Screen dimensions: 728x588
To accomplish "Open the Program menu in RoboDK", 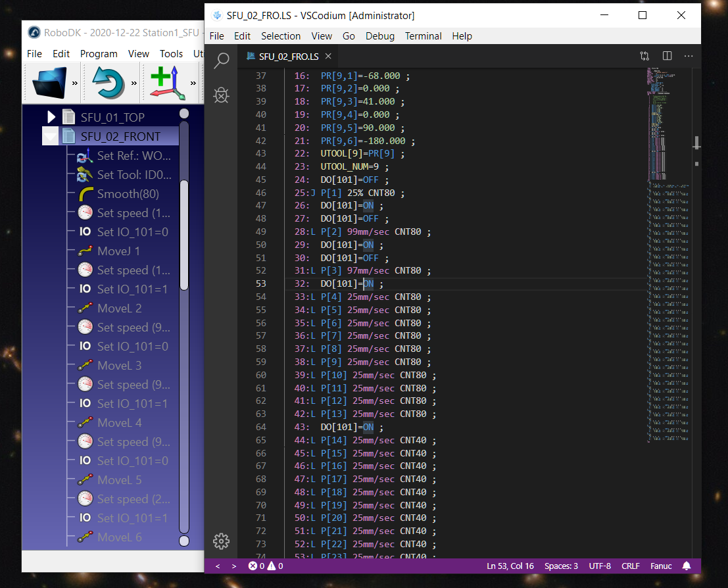I will pyautogui.click(x=99, y=54).
